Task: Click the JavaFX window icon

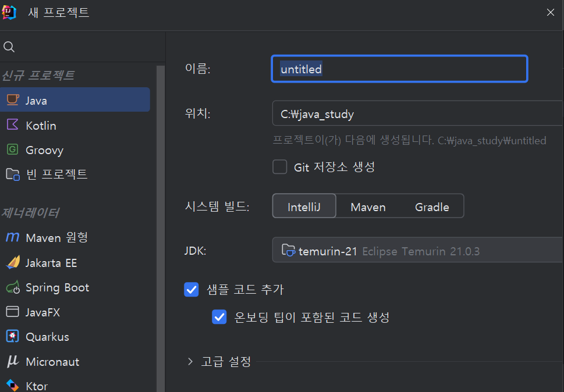Action: coord(13,312)
